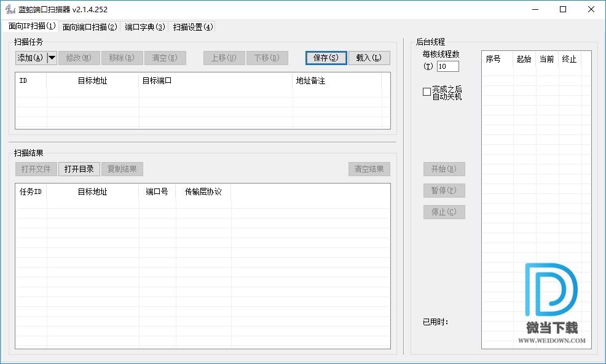Go to 扫描设置(4) tab

click(193, 27)
